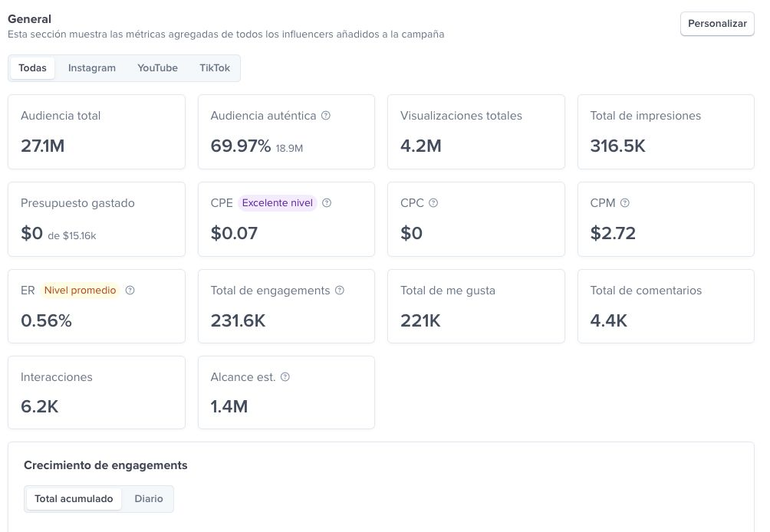
Task: Click the CPM info icon
Action: coord(624,203)
